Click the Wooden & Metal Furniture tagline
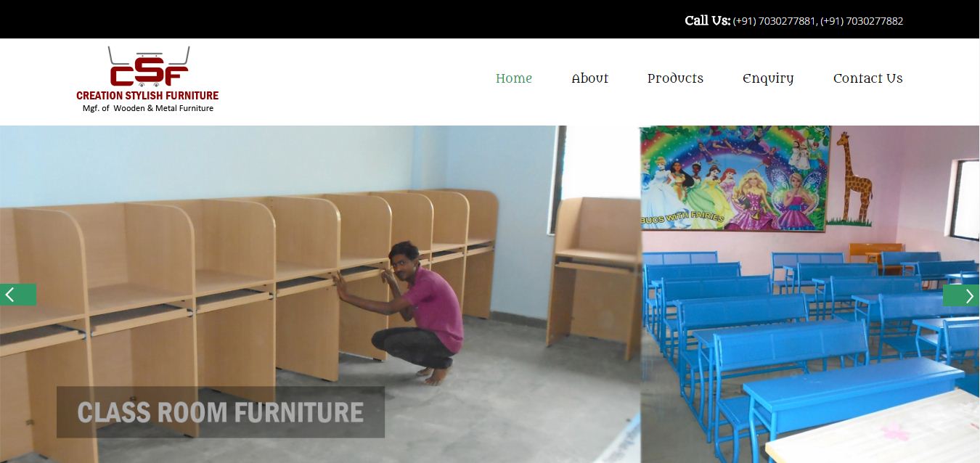Screen dimensions: 980x463 click(148, 108)
